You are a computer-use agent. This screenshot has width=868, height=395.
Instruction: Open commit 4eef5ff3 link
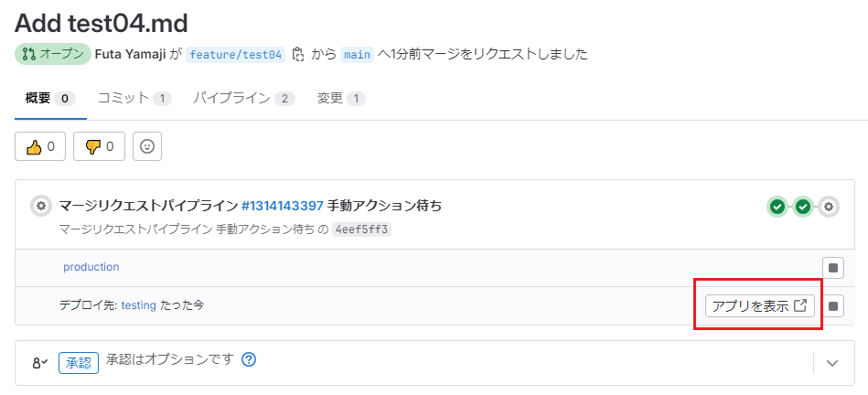tap(361, 230)
